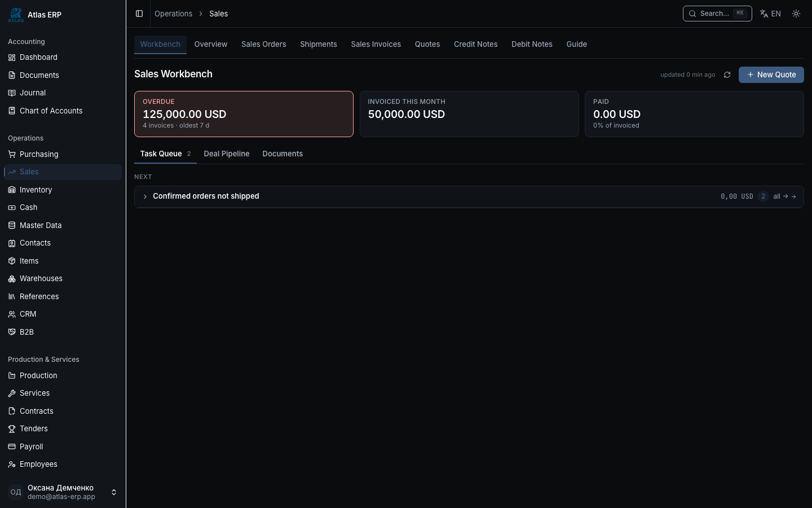
Task: Toggle the light/dark theme
Action: (x=796, y=14)
